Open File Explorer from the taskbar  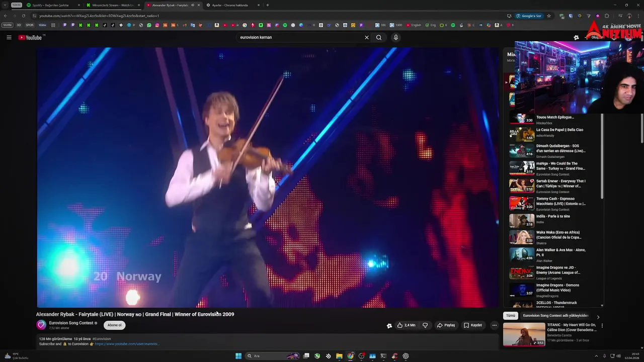pos(339,356)
